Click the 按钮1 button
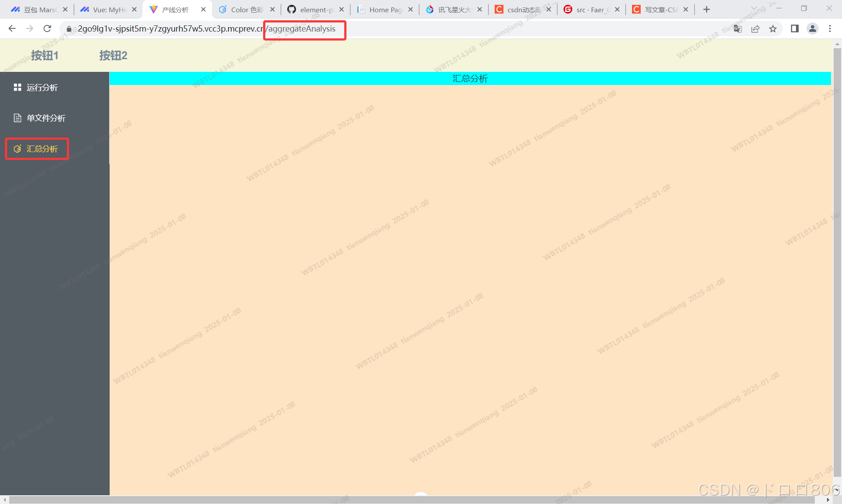Viewport: 842px width, 504px height. [44, 56]
